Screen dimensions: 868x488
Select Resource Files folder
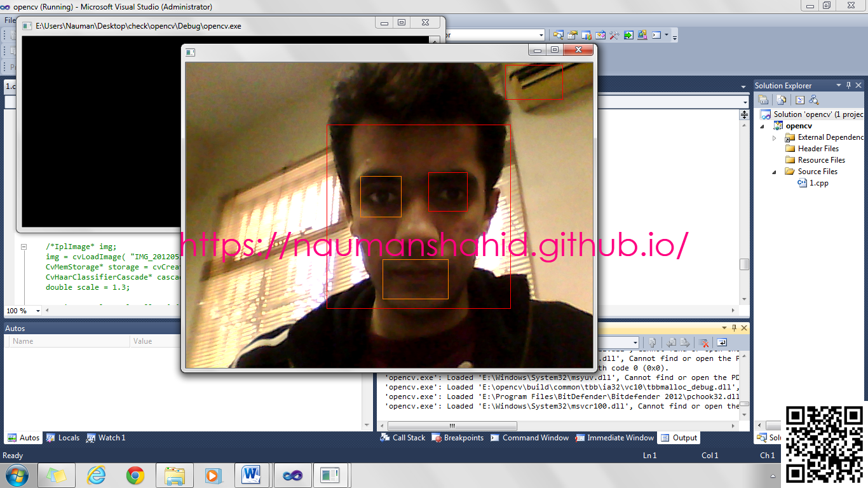pyautogui.click(x=815, y=160)
